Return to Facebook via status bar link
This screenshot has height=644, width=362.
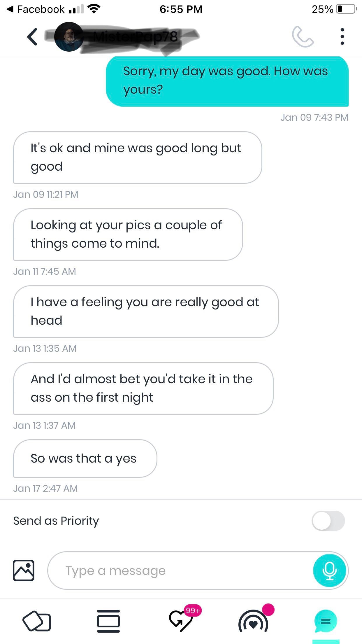(36, 9)
